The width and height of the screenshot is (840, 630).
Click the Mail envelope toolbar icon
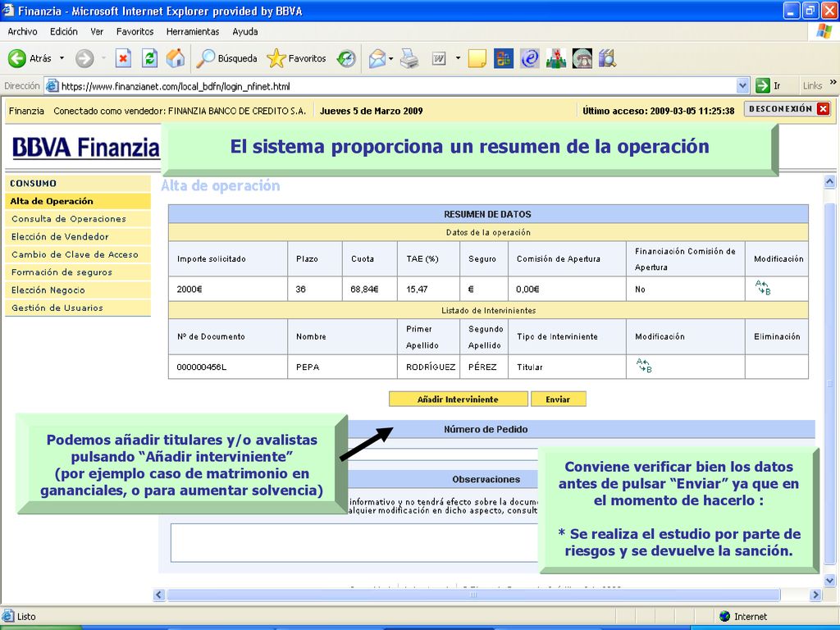(377, 58)
